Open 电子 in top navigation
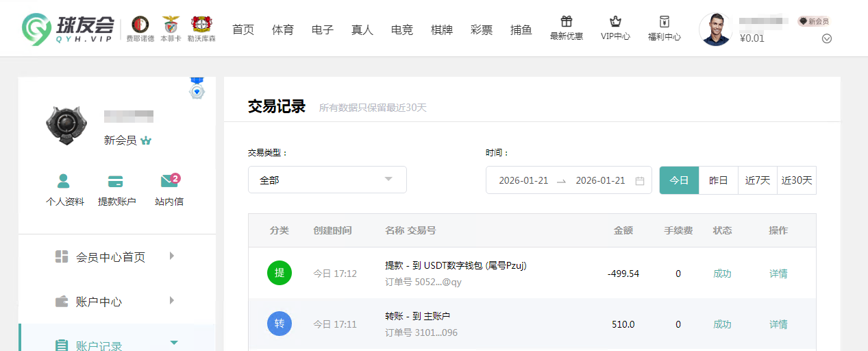The height and width of the screenshot is (351, 868). click(x=323, y=29)
